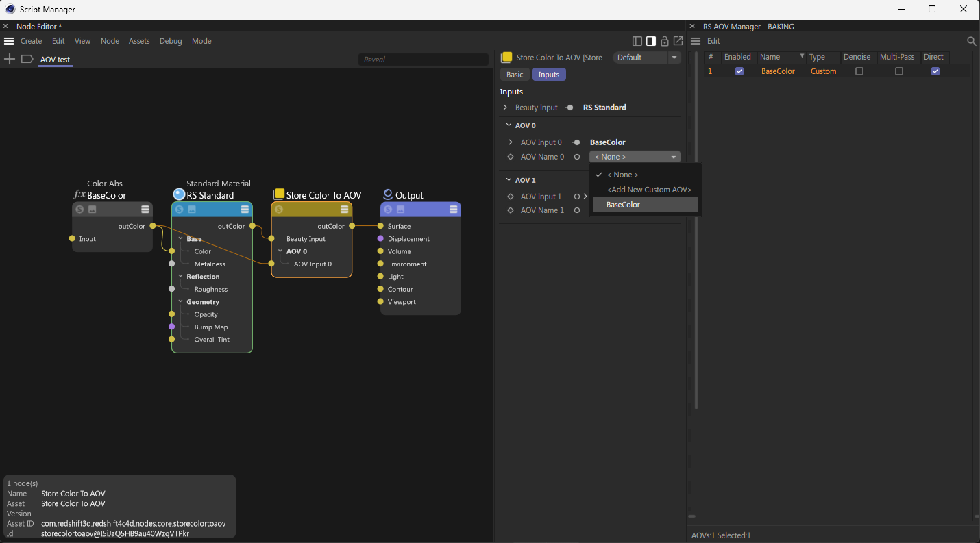Open the Debug menu
The image size is (980, 543).
[x=171, y=41]
